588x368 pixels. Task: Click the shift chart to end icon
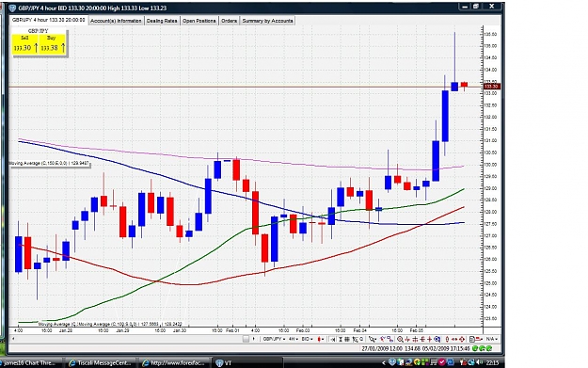pos(333,339)
